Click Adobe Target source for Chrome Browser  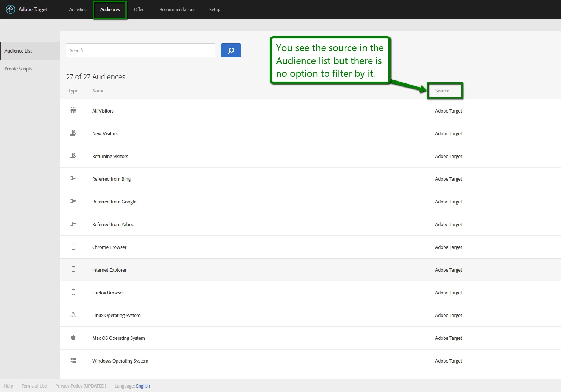pos(448,247)
